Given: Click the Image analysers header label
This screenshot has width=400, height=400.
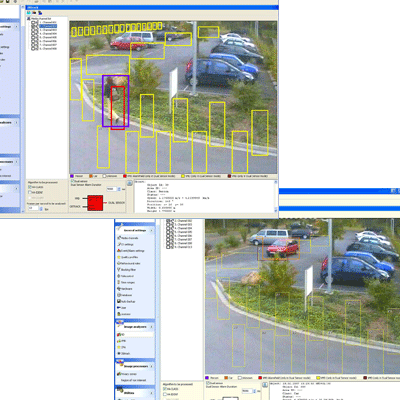Looking at the screenshot, I should point(135,327).
